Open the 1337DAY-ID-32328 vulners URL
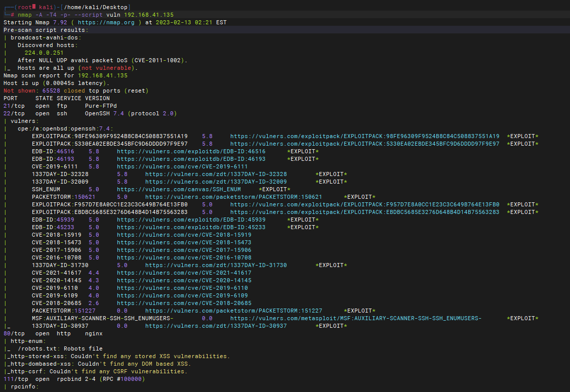 click(x=216, y=175)
